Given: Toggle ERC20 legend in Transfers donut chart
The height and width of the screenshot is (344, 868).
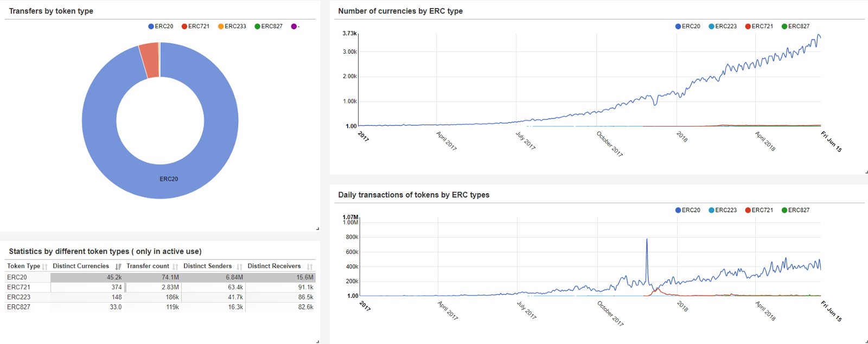Looking at the screenshot, I should pyautogui.click(x=161, y=26).
